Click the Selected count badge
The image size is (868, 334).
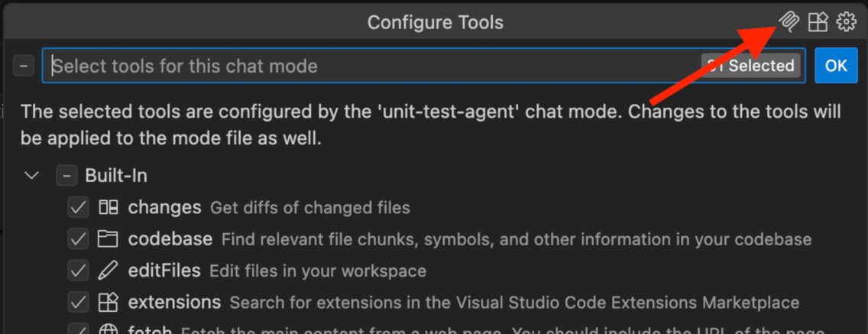coord(750,66)
